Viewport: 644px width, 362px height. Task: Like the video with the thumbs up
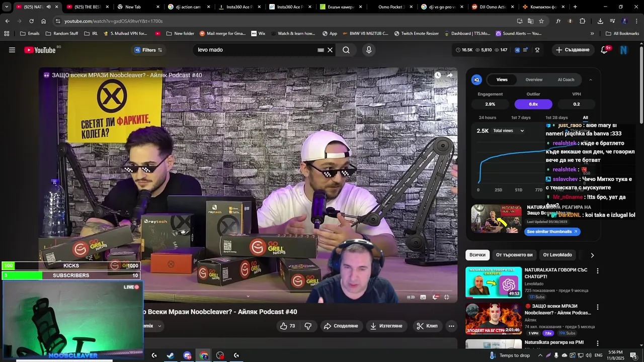pyautogui.click(x=288, y=326)
